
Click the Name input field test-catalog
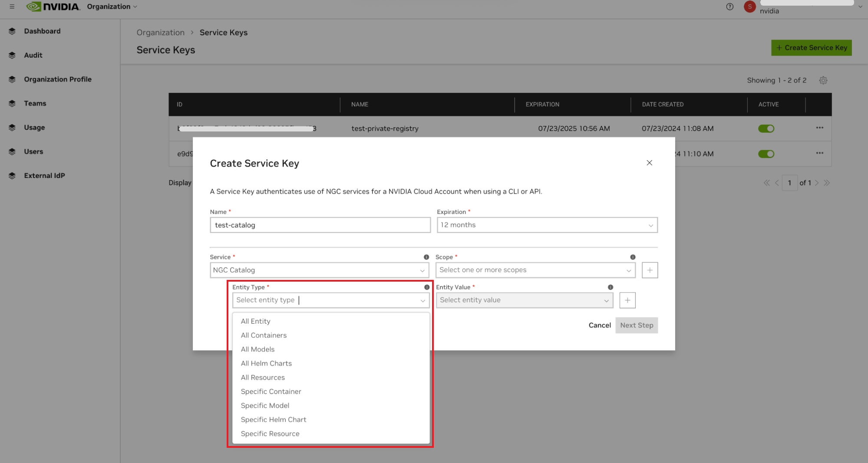click(320, 225)
